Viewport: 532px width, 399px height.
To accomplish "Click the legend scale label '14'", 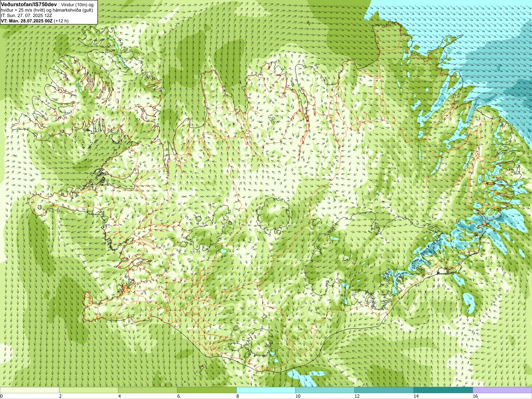I will click(x=416, y=396).
